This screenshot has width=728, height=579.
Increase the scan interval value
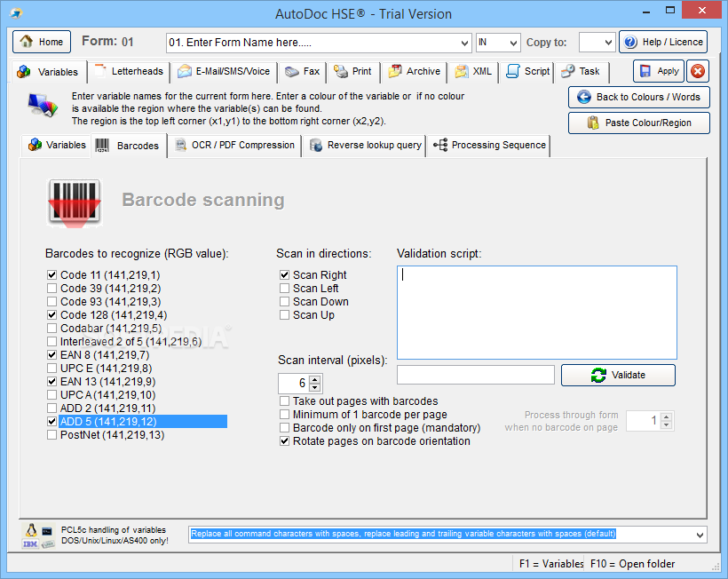click(x=315, y=380)
